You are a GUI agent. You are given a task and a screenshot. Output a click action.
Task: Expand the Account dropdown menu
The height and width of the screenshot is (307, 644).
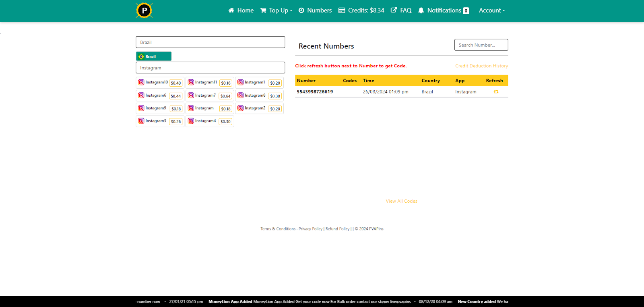click(x=491, y=10)
